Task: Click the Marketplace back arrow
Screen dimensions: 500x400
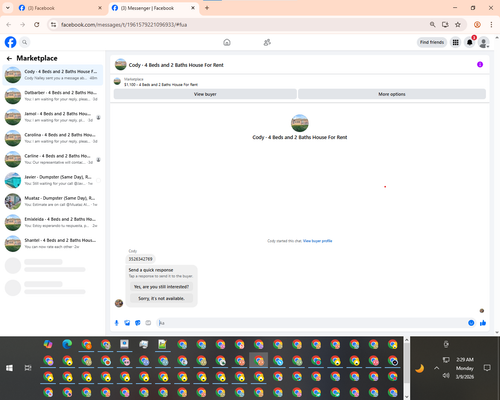Action: pyautogui.click(x=9, y=58)
